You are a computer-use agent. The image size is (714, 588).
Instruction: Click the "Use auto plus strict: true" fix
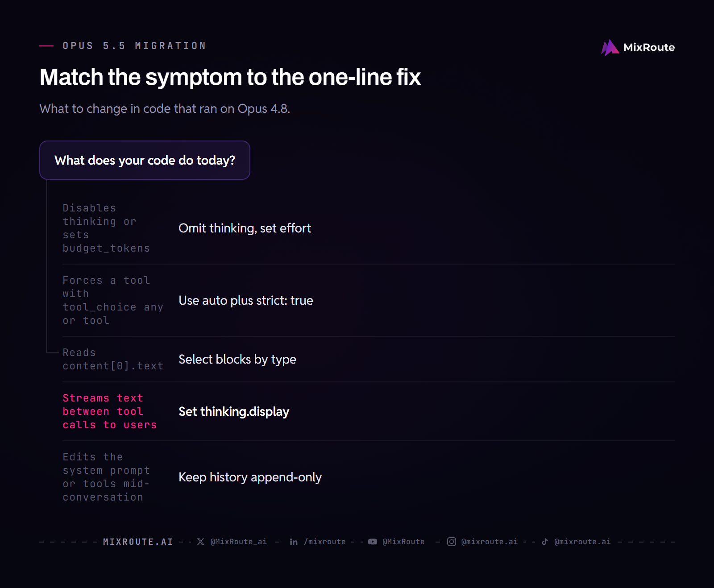[x=246, y=300]
